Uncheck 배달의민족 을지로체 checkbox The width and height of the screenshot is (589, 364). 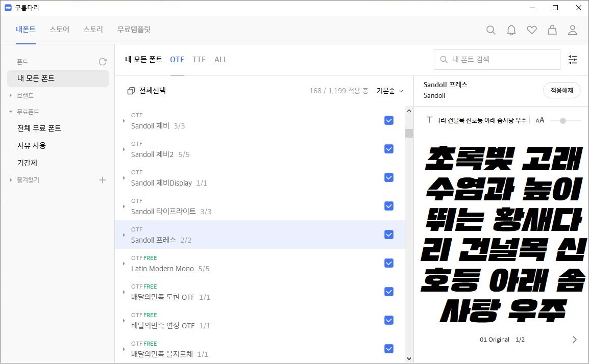click(x=389, y=349)
